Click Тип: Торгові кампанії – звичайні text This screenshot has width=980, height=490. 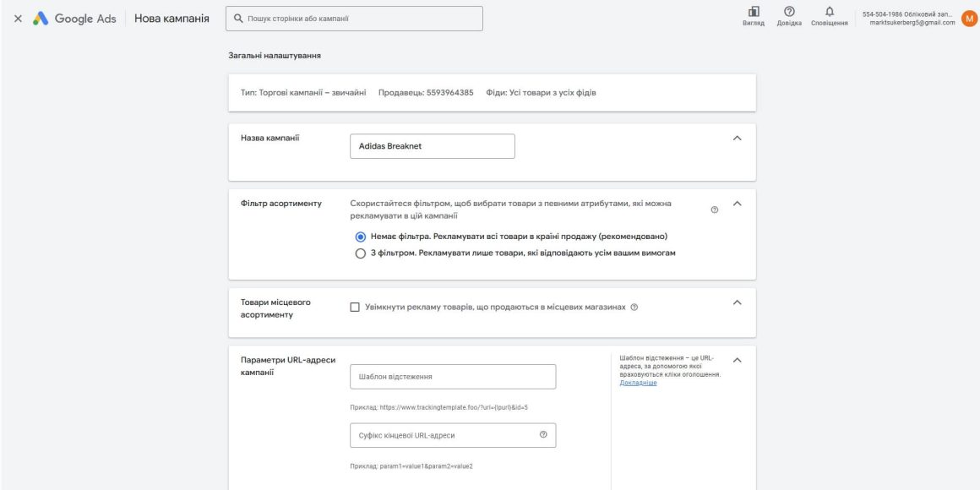click(303, 93)
